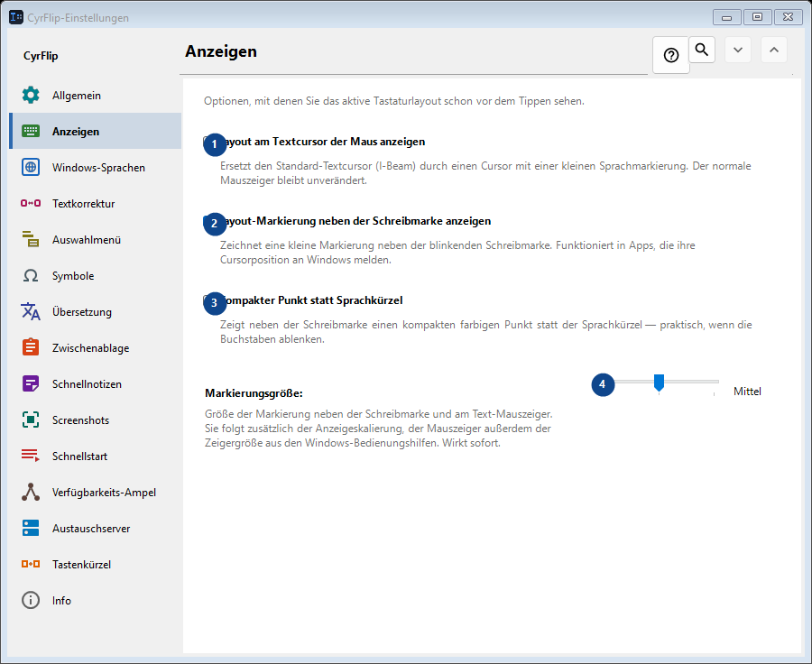Open Info via the circled i icon
The image size is (812, 664).
[x=31, y=600]
